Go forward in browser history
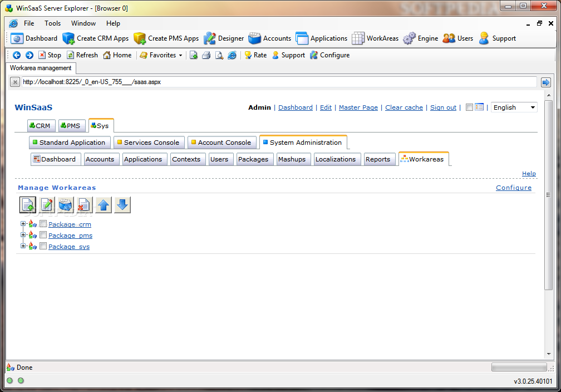This screenshot has width=561, height=392. coord(29,55)
